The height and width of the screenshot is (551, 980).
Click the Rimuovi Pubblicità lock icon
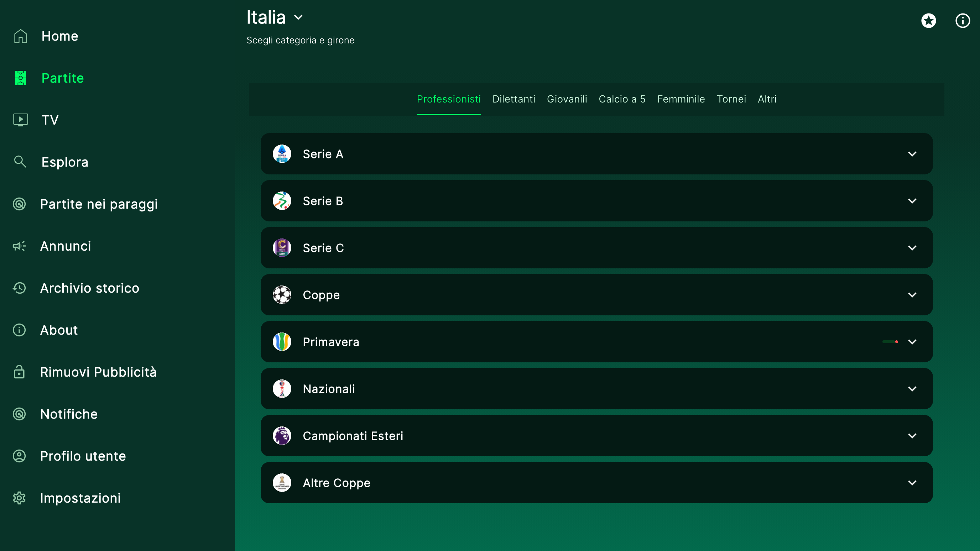click(19, 372)
